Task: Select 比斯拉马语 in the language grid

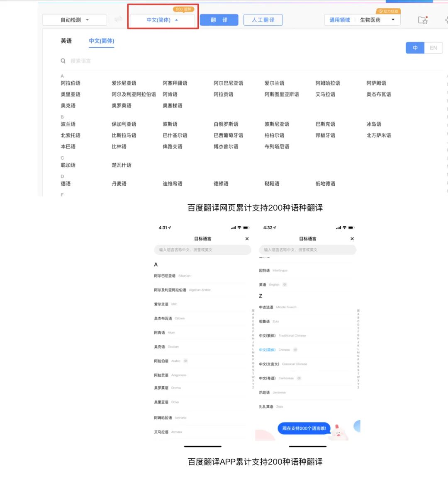Action: coord(124,135)
